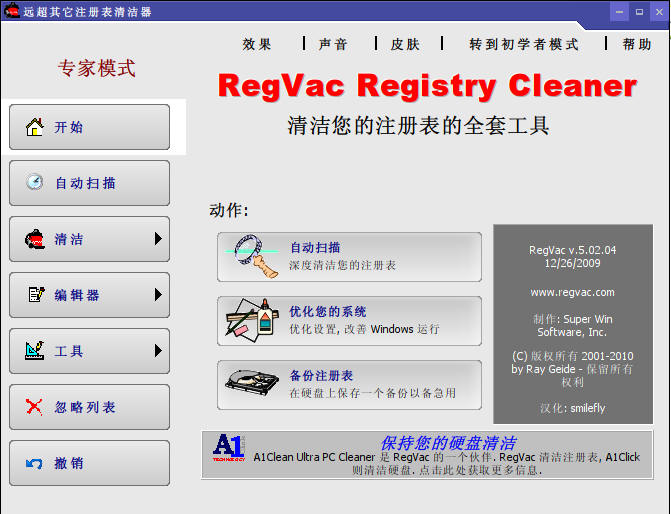
Task: Click the 撤销 sidebar button label
Action: pyautogui.click(x=68, y=463)
